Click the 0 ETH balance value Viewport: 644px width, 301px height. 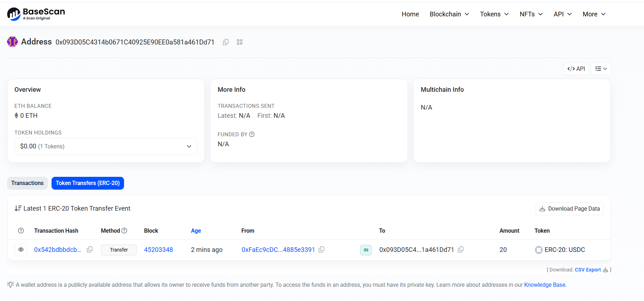[x=29, y=116]
